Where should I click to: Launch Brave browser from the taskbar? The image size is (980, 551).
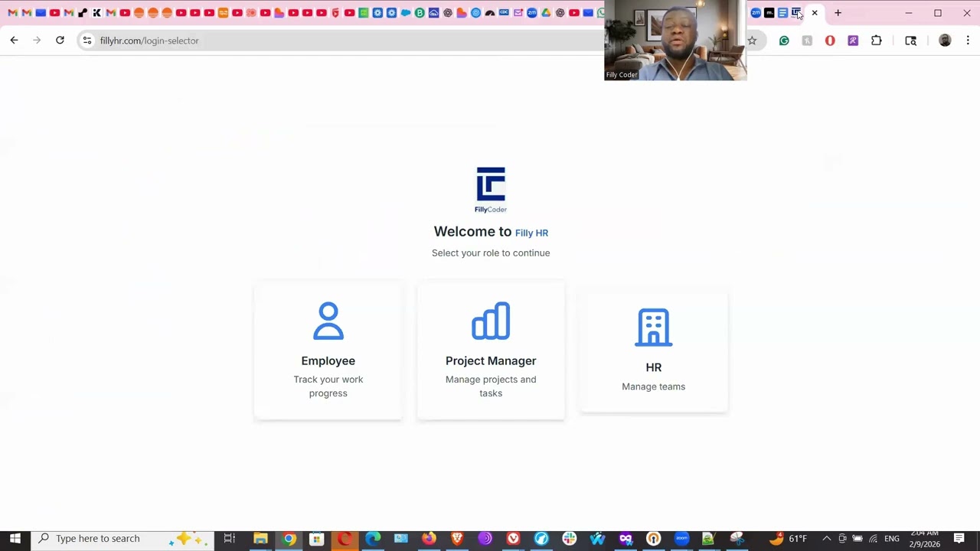point(457,539)
